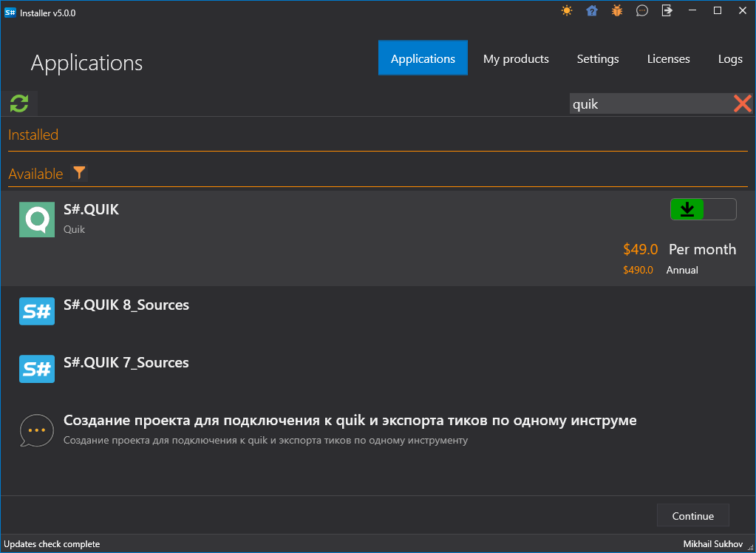Clear search with the red X
Image resolution: width=756 pixels, height=553 pixels.
point(743,104)
